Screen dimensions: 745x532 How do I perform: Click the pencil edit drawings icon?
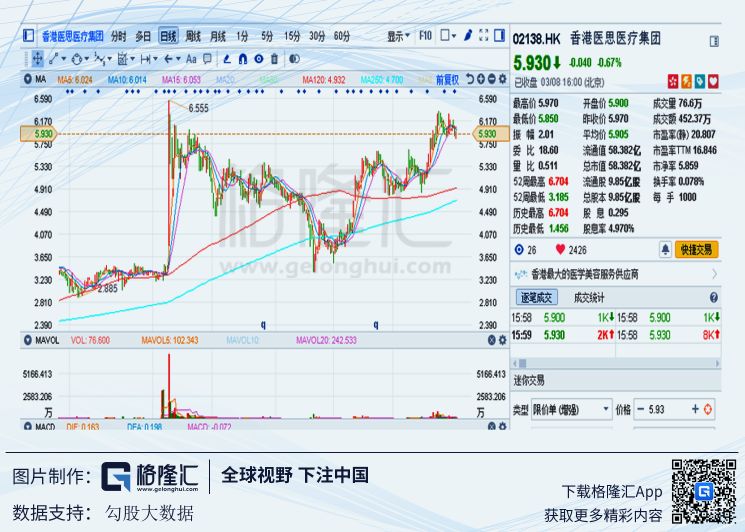tap(227, 59)
